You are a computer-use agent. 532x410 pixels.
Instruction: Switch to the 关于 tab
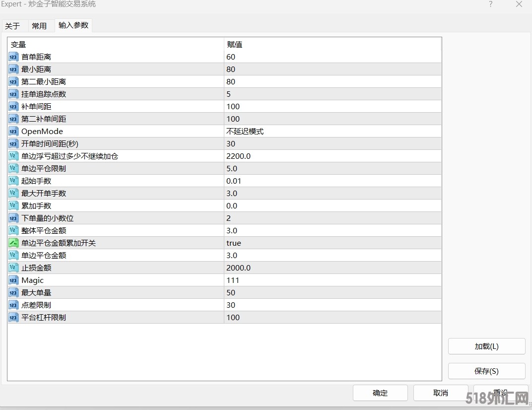pos(12,26)
